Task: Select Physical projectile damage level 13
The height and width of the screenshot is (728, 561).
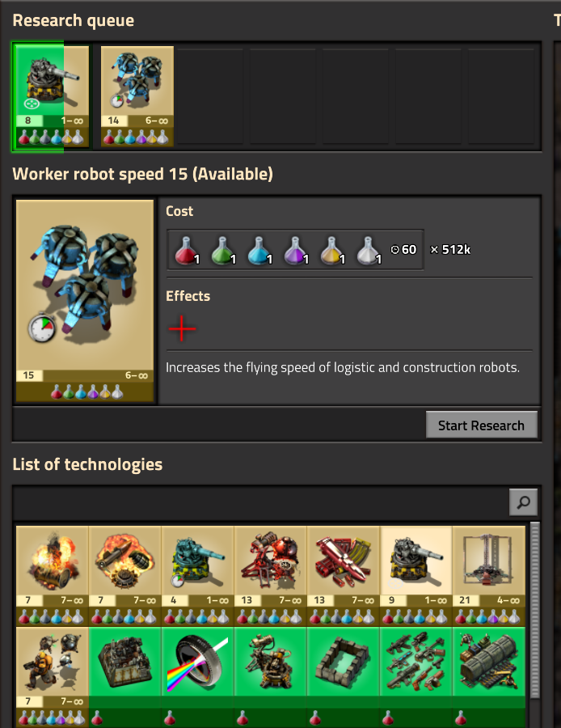Action: pos(344,576)
